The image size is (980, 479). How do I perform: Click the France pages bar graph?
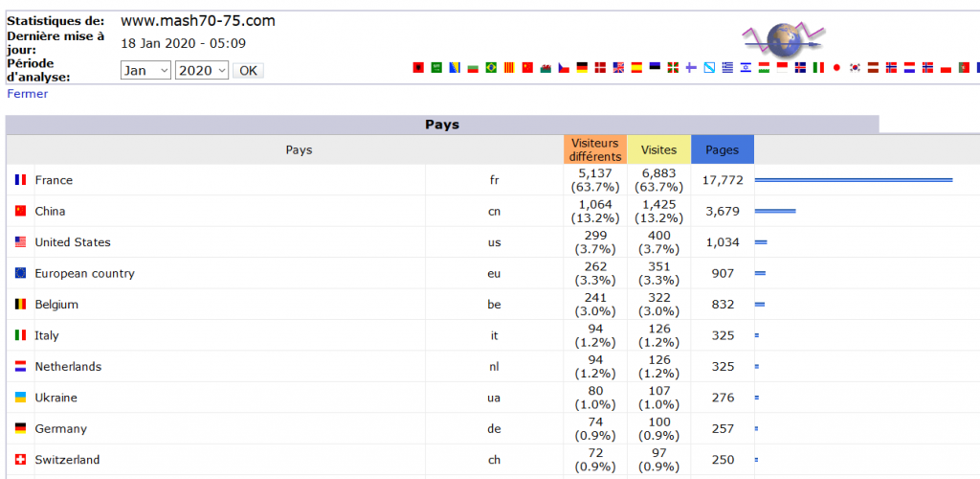tap(854, 180)
